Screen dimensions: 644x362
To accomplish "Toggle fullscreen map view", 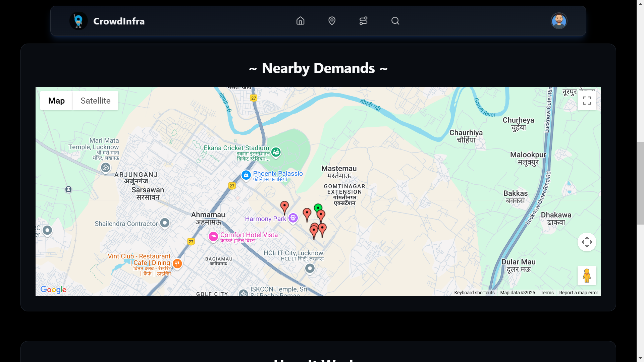I will click(587, 101).
